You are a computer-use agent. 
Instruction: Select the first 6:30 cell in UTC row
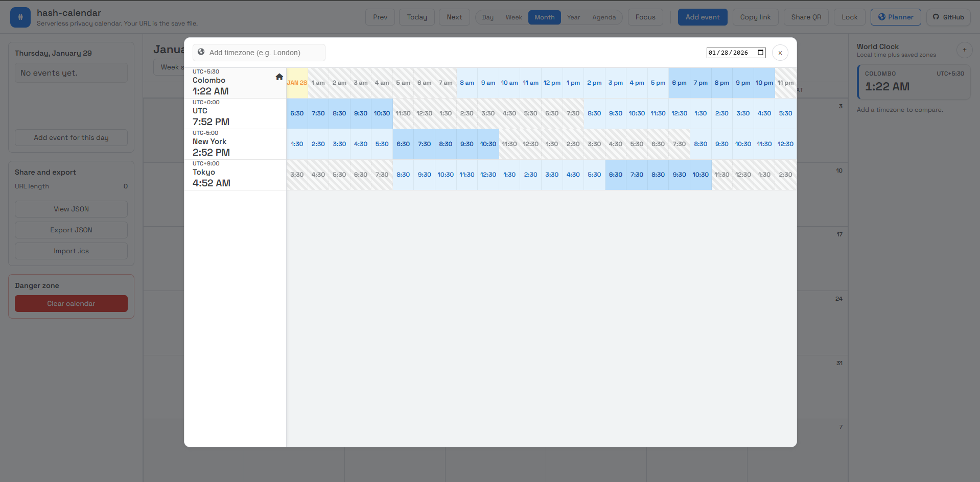297,113
